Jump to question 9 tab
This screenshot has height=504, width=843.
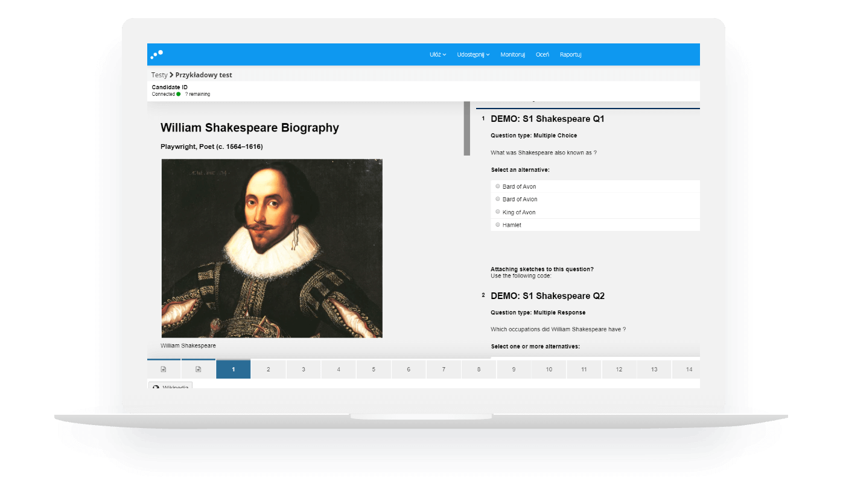coord(514,369)
